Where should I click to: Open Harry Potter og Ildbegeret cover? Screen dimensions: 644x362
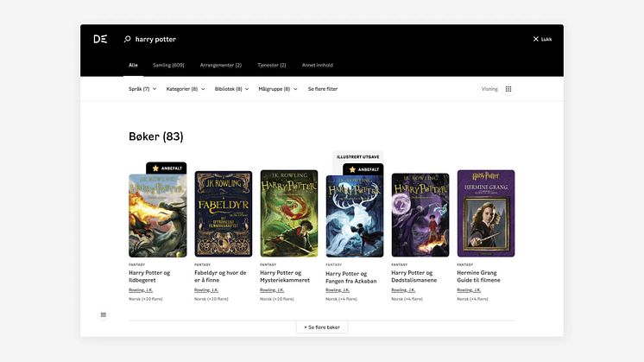(x=158, y=216)
